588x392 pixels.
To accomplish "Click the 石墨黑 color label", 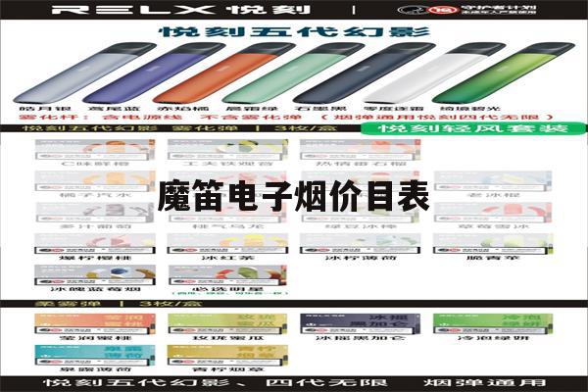I will point(319,109).
